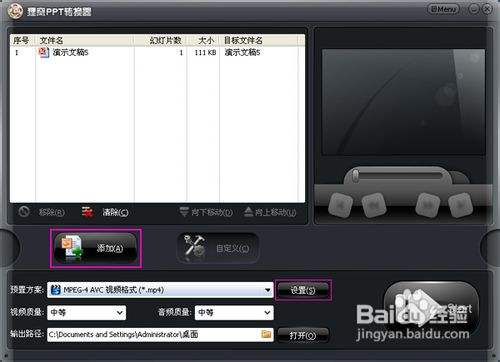Click the 幻灯片数 column header
The height and width of the screenshot is (362, 500).
tap(160, 40)
